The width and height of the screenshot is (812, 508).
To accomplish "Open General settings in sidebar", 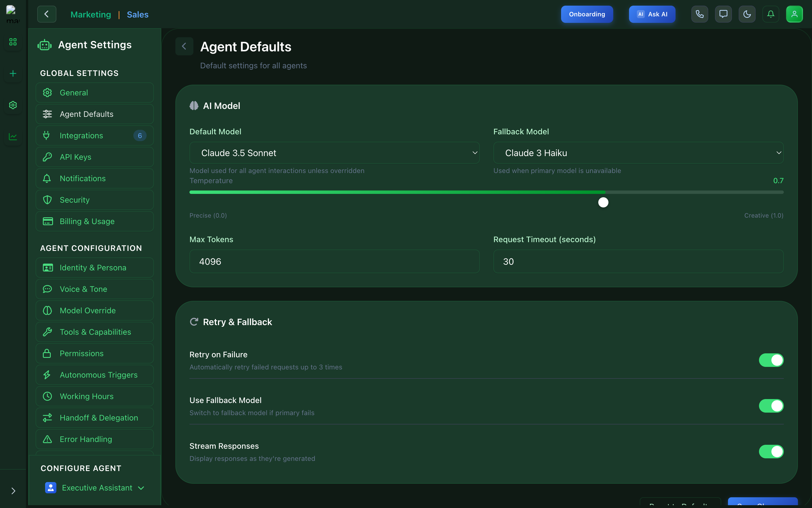I will click(95, 93).
